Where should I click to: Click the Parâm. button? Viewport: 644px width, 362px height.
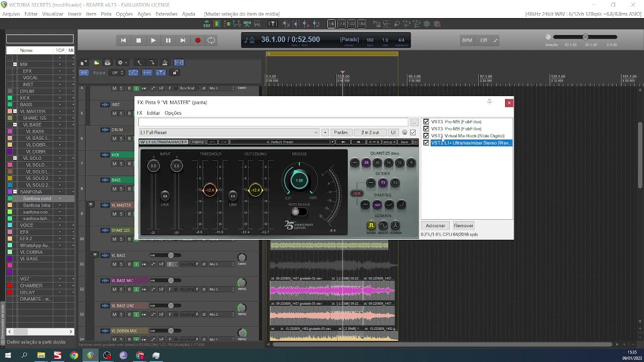pyautogui.click(x=341, y=133)
